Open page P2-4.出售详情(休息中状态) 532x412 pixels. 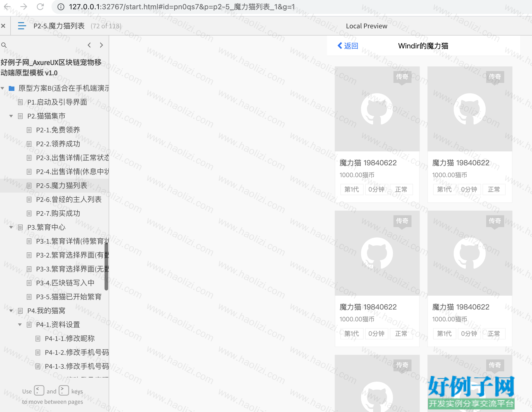[72, 172]
